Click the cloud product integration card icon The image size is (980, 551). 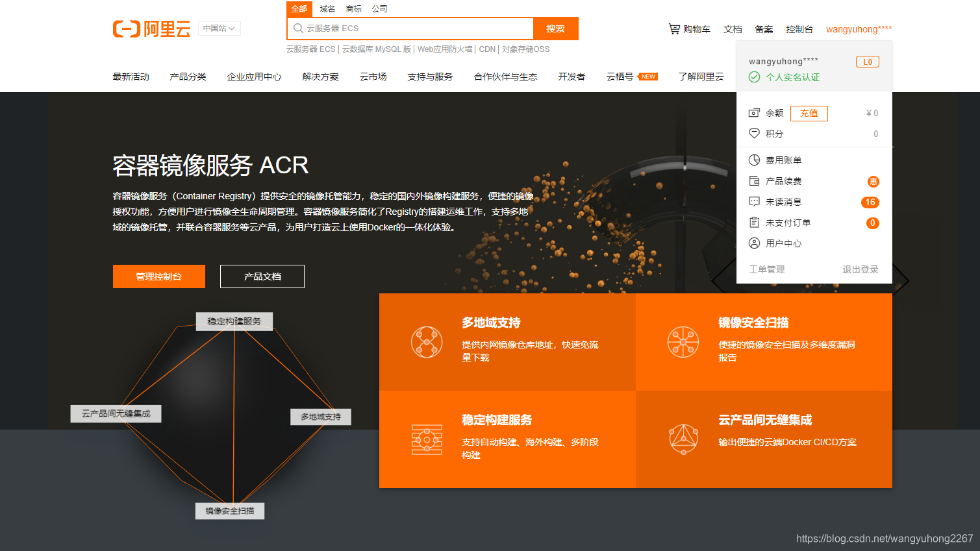click(x=683, y=439)
